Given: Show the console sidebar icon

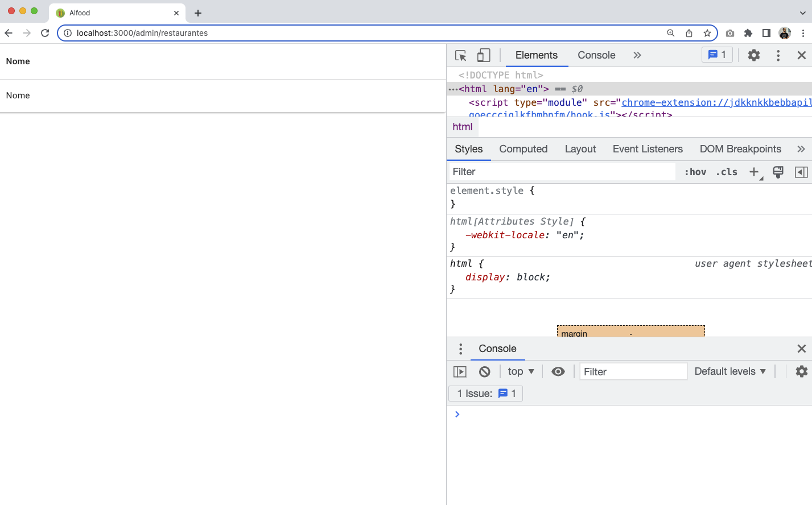Looking at the screenshot, I should tap(460, 371).
